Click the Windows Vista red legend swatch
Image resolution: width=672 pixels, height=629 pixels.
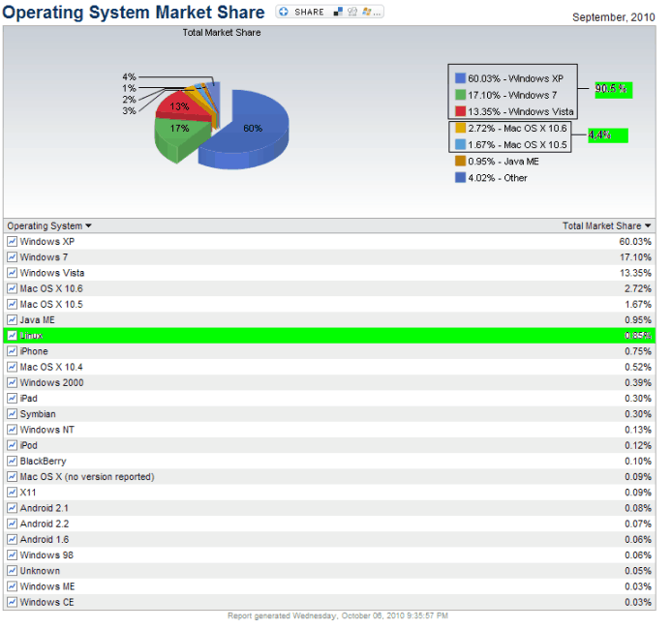tap(460, 111)
